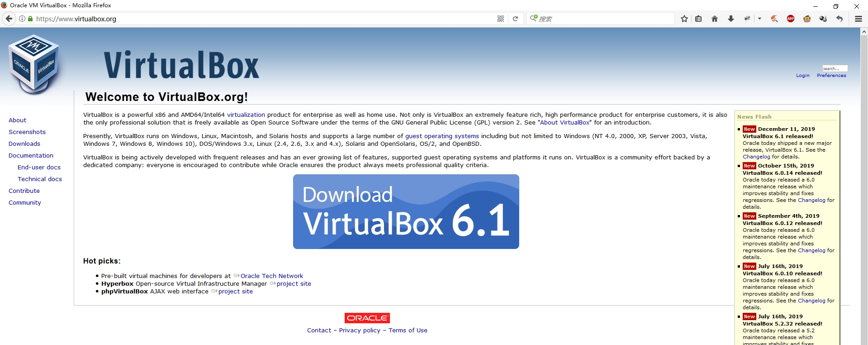Go to the Firefox home page icon

(x=715, y=19)
